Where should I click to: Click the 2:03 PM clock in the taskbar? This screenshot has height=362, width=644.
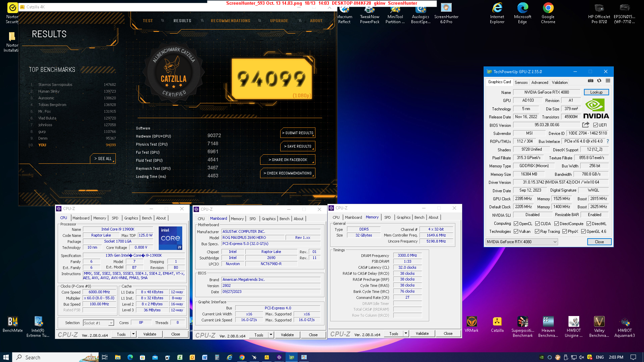tap(616, 357)
